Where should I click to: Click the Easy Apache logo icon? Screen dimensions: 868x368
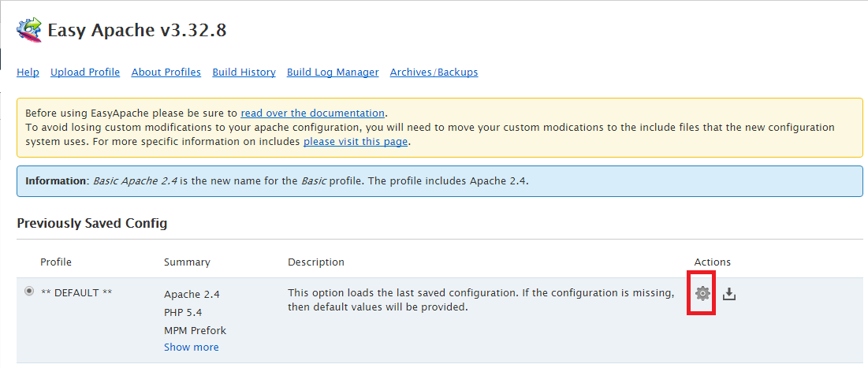click(x=29, y=30)
